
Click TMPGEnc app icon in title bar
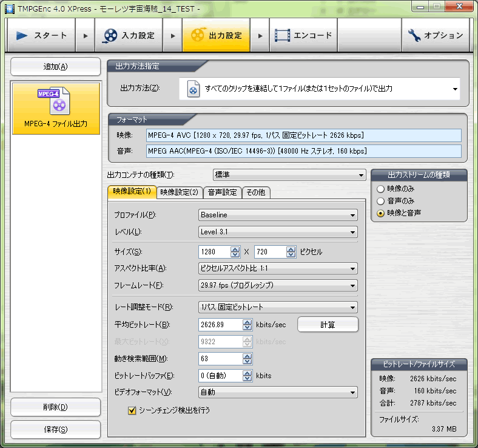(x=10, y=9)
